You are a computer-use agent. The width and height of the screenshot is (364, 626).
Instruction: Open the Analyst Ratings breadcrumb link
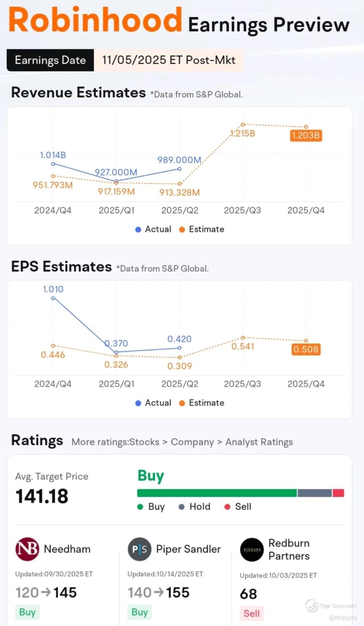[259, 442]
